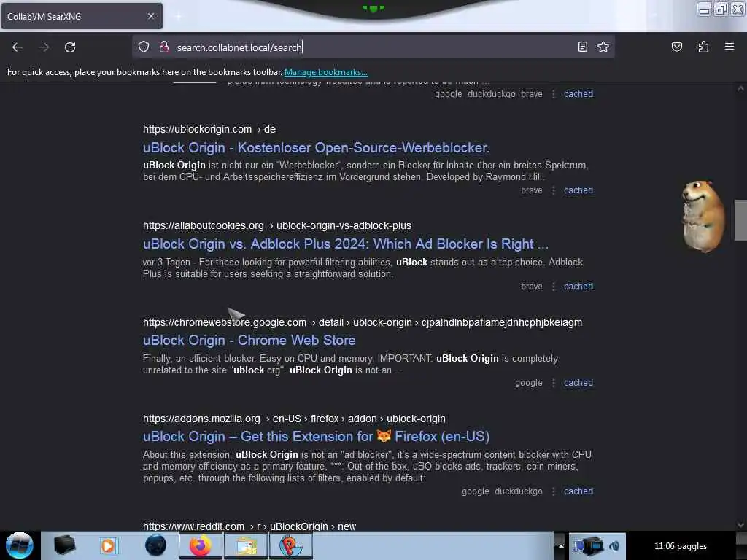This screenshot has height=560, width=747.
Task: Open uBlock Origin Firefox extension result
Action: pyautogui.click(x=317, y=436)
